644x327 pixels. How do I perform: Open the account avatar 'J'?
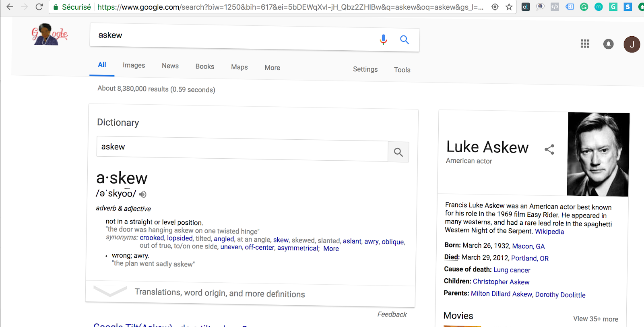coord(632,44)
